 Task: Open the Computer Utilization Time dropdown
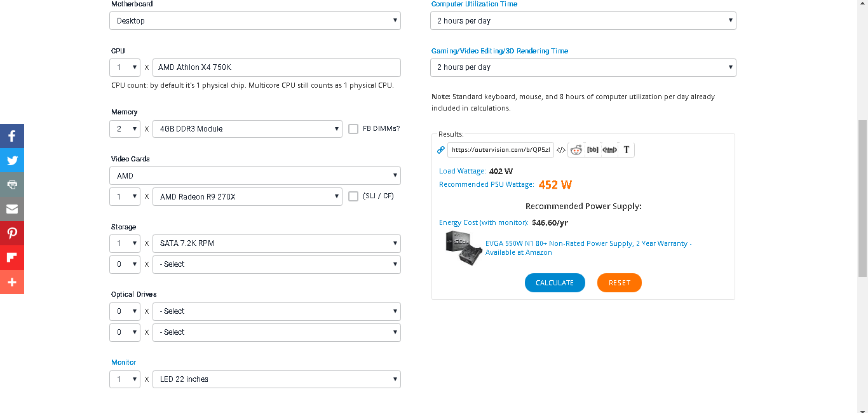[583, 21]
